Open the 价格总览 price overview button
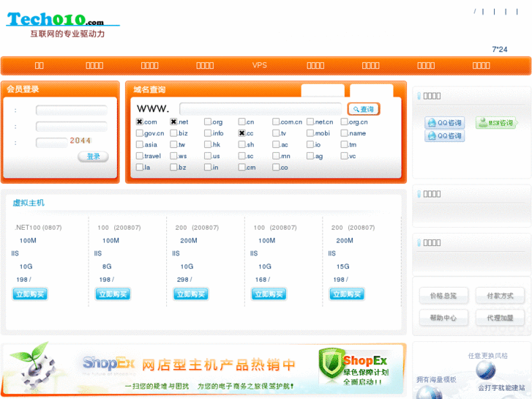The image size is (532, 399). [x=443, y=296]
